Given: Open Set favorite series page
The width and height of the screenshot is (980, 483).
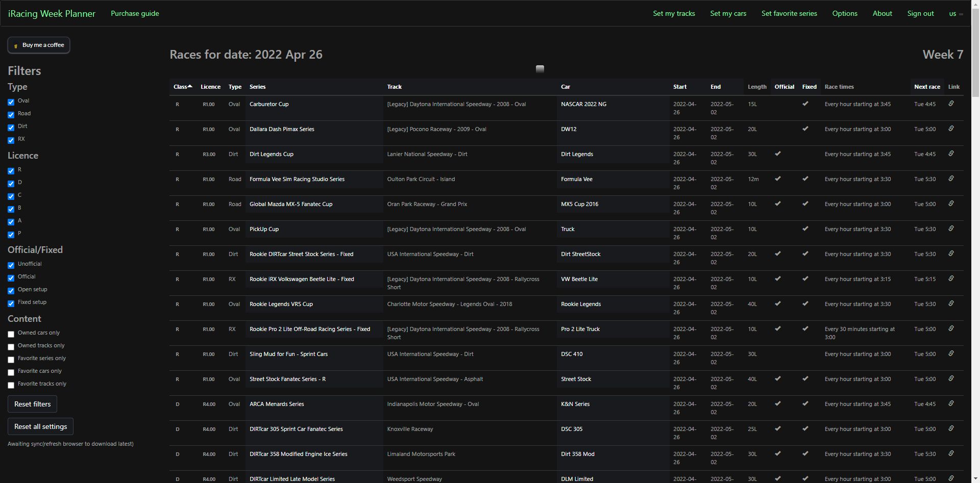Looking at the screenshot, I should pos(789,14).
